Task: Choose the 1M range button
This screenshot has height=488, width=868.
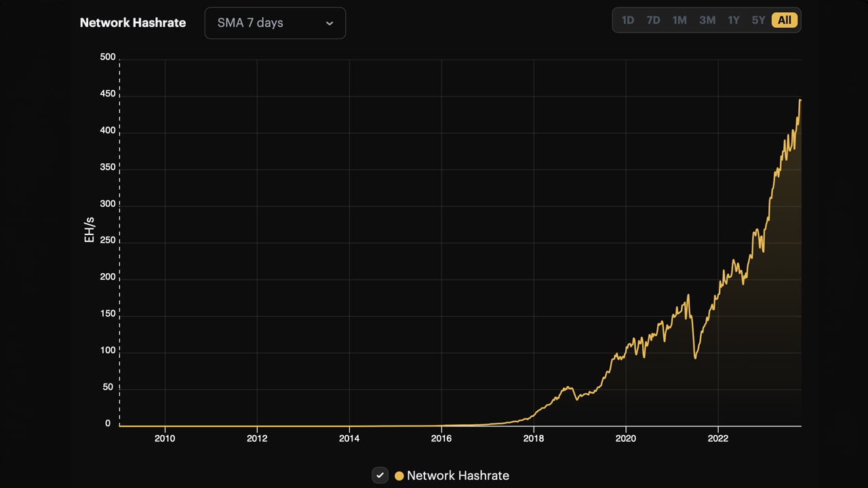Action: coord(679,20)
